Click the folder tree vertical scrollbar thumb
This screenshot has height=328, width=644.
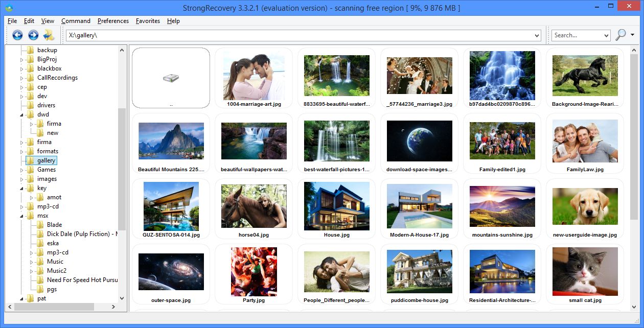122,169
